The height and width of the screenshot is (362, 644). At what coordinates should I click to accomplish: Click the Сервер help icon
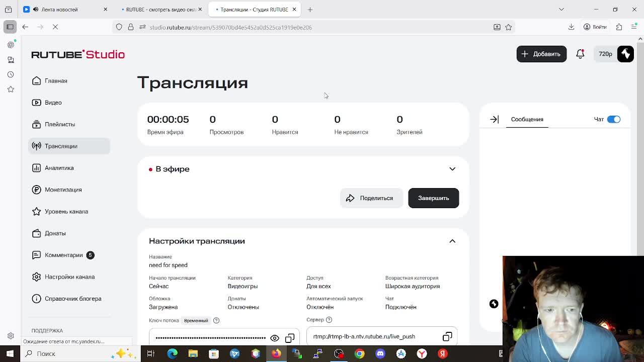[329, 320]
